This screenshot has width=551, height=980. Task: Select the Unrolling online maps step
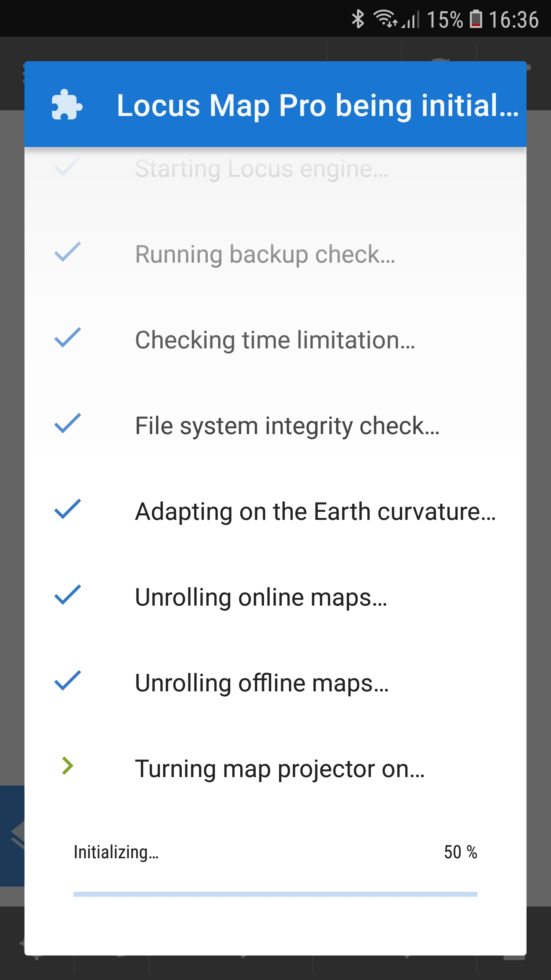(x=261, y=598)
